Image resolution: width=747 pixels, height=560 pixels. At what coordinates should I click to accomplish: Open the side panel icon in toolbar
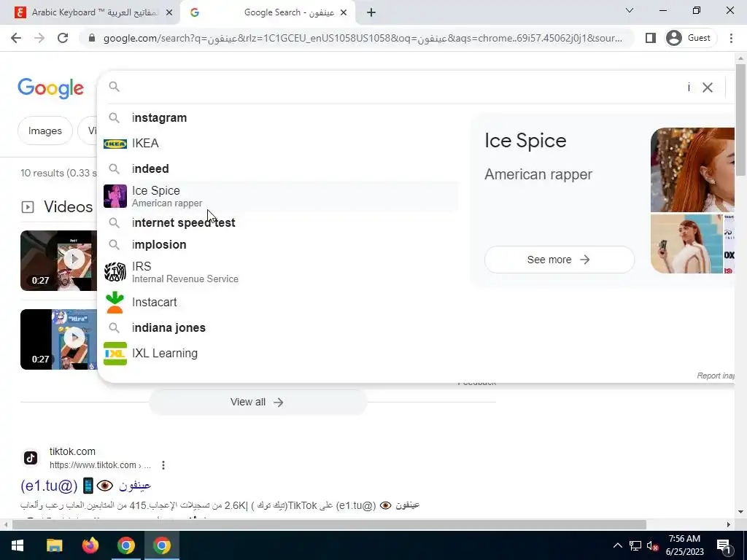point(650,38)
